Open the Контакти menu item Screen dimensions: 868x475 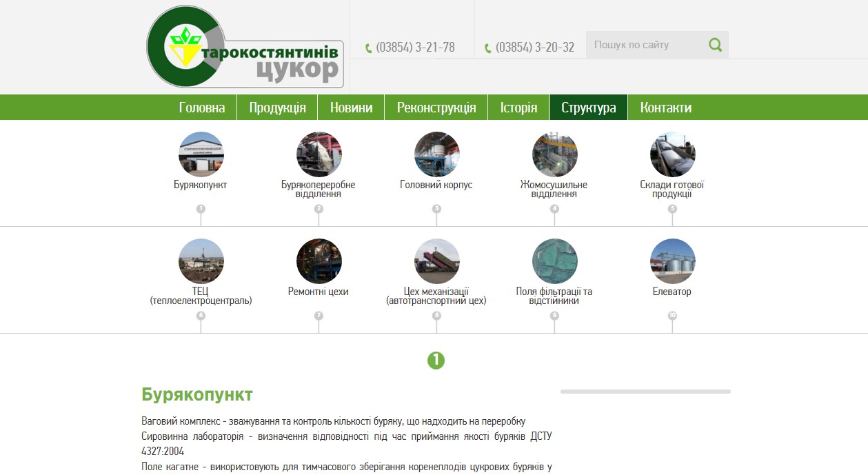click(666, 108)
